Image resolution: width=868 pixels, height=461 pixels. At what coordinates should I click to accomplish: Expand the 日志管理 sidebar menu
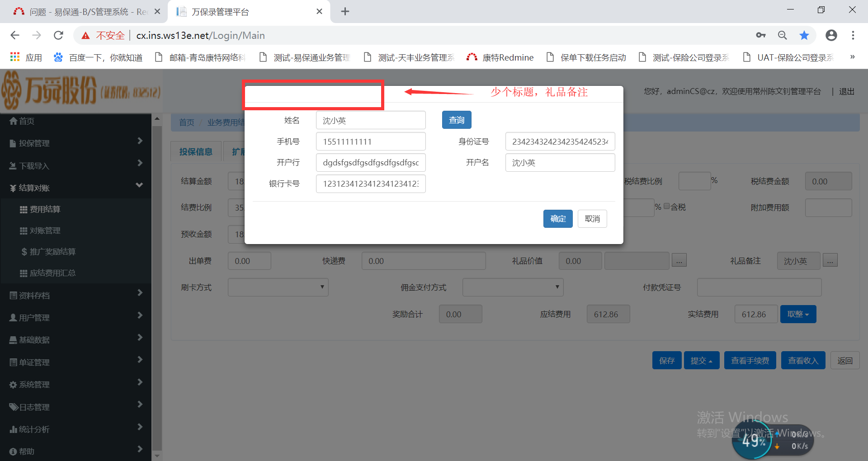75,407
